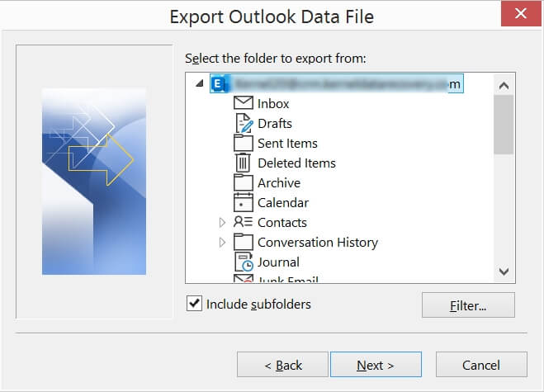
Task: Close the Export Outlook Data File dialog
Action: click(x=521, y=13)
